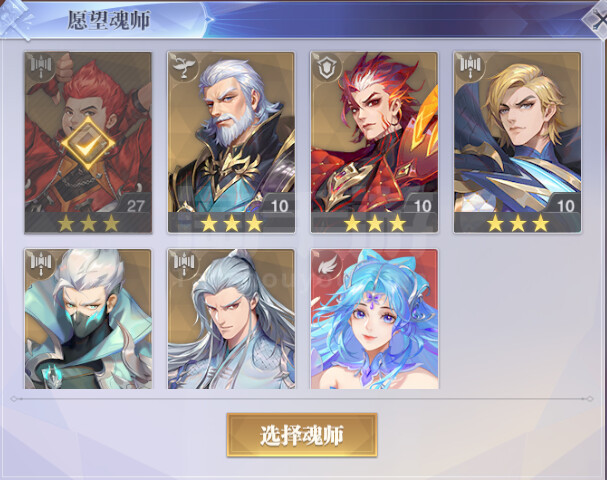The image size is (607, 480).
Task: Click the level 10 badge on blond swordsman card
Action: tap(566, 206)
